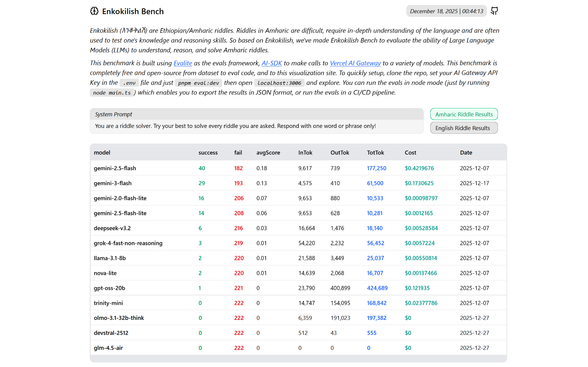The image size is (588, 367).
Task: Sort table by success column header
Action: coord(208,152)
